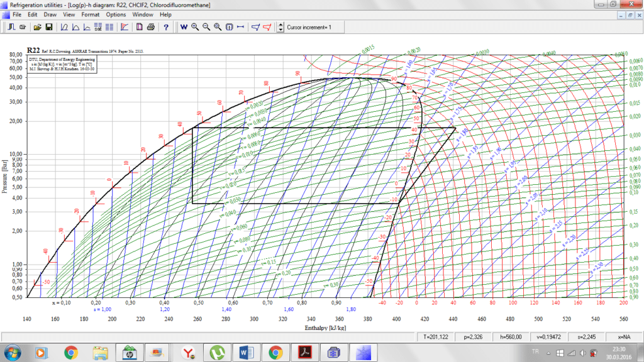
Task: Open the saturation table icon
Action: tap(97, 27)
